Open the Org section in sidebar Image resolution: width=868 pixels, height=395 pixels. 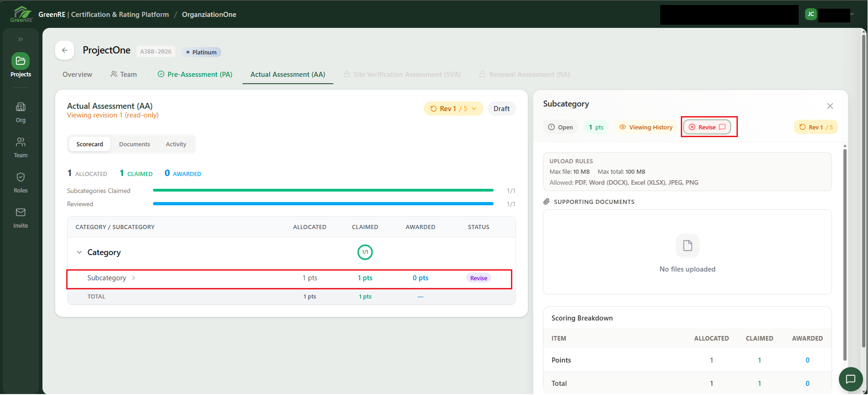coord(21,112)
